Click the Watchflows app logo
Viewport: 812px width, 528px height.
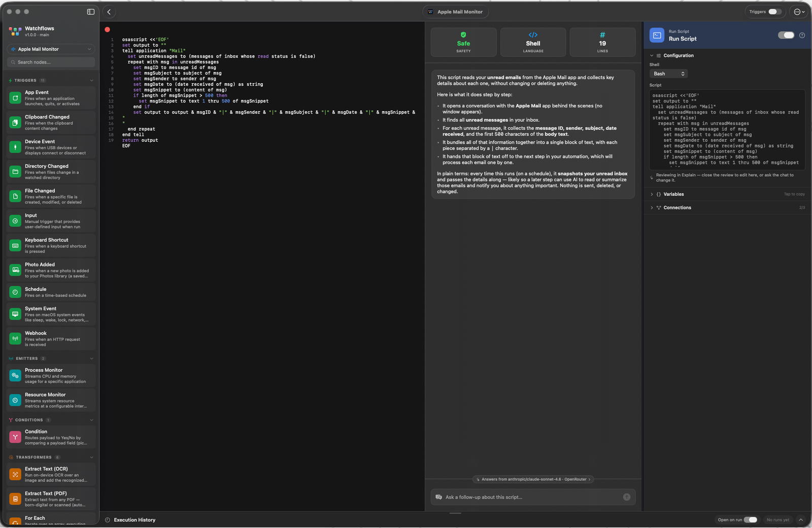pos(15,31)
